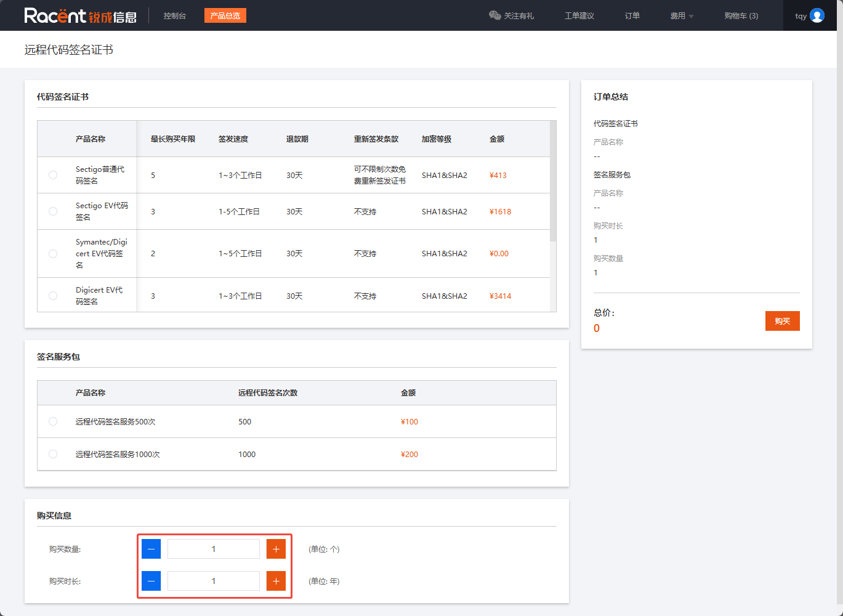Viewport: 843px width, 616px height.
Task: Pick 远程代码签名服务500次 radio option
Action: [x=53, y=421]
